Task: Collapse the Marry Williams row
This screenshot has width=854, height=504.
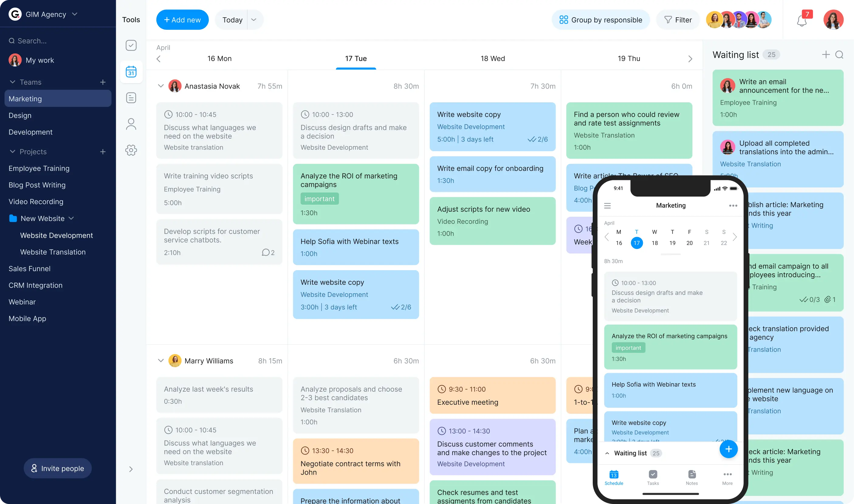Action: click(159, 361)
